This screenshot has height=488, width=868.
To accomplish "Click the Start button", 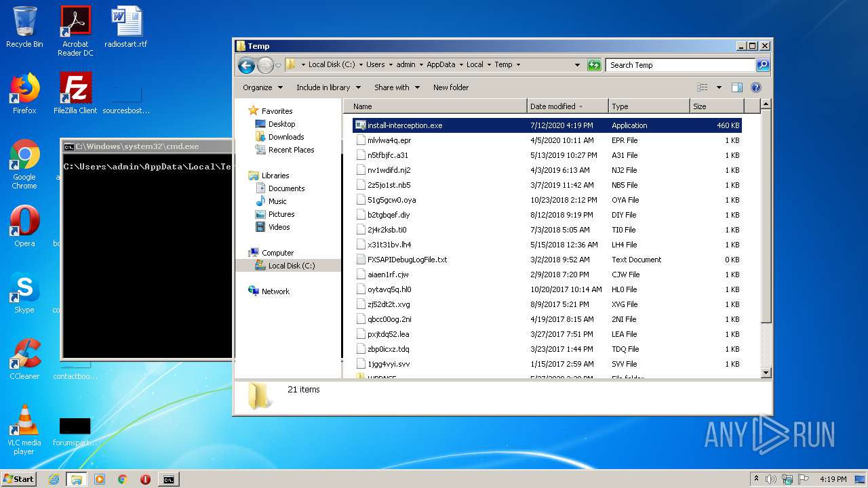I will pos(19,479).
